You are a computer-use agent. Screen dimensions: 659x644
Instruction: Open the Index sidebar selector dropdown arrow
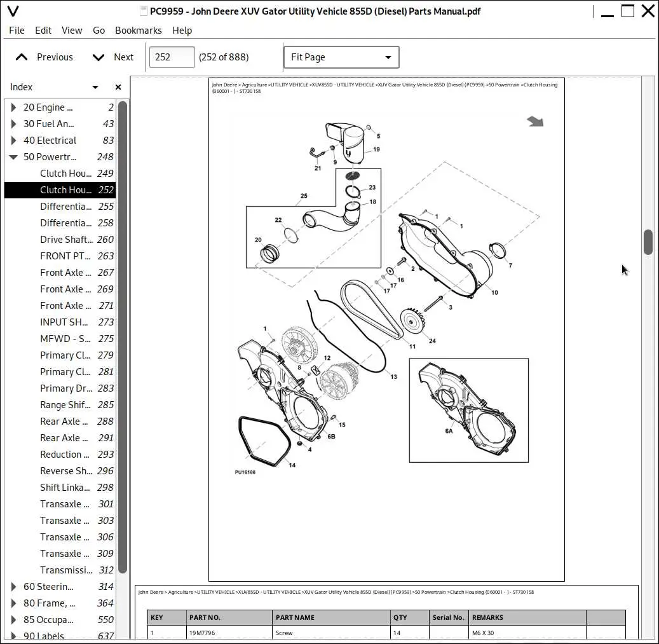(x=95, y=87)
